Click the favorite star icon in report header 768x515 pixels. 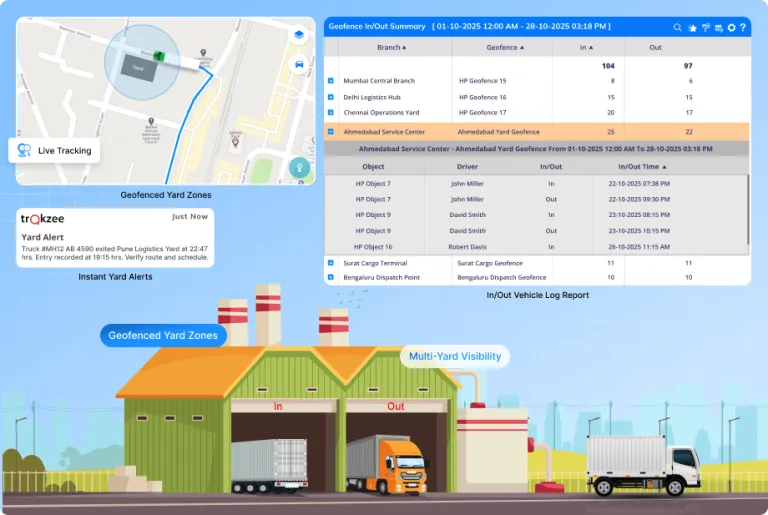point(692,27)
